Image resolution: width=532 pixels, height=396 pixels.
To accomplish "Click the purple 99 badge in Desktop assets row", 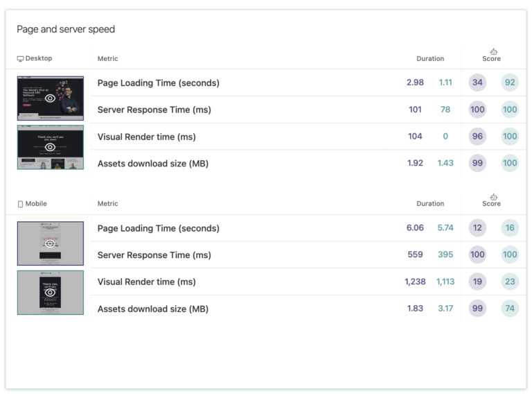I will (x=477, y=164).
